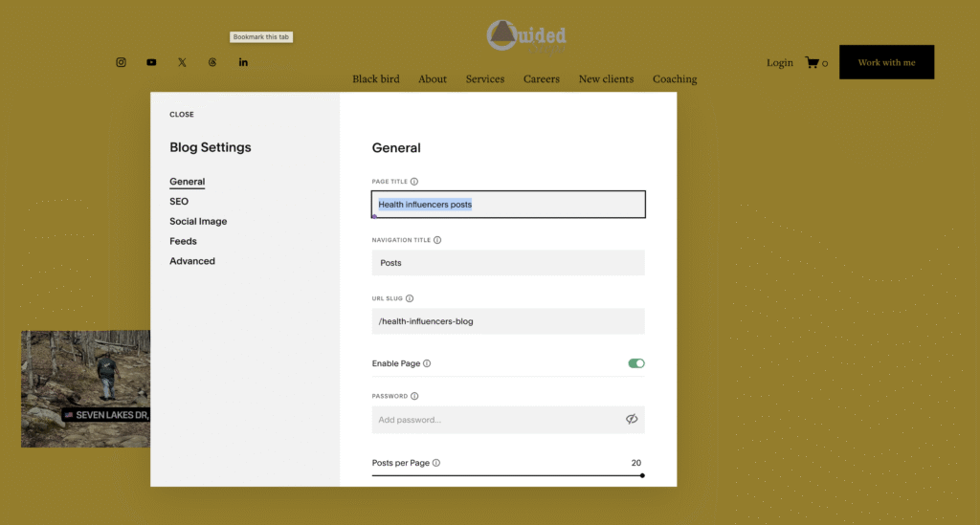Click the URL Slug info icon
This screenshot has width=980, height=525.
tap(410, 299)
